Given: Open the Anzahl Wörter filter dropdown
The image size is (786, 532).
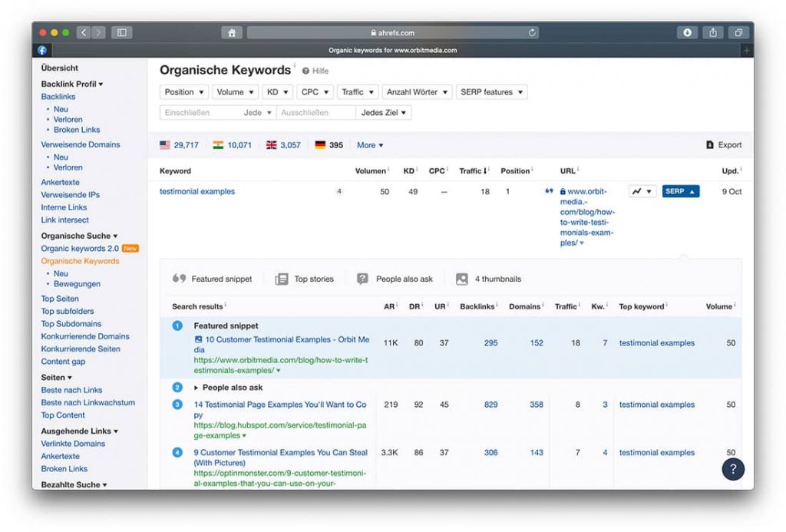Looking at the screenshot, I should click(417, 92).
